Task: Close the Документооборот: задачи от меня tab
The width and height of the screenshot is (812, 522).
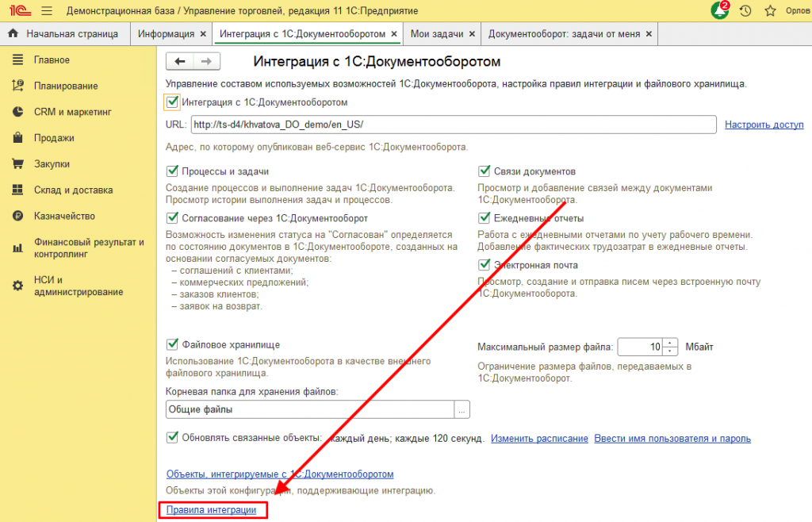Action: coord(649,33)
